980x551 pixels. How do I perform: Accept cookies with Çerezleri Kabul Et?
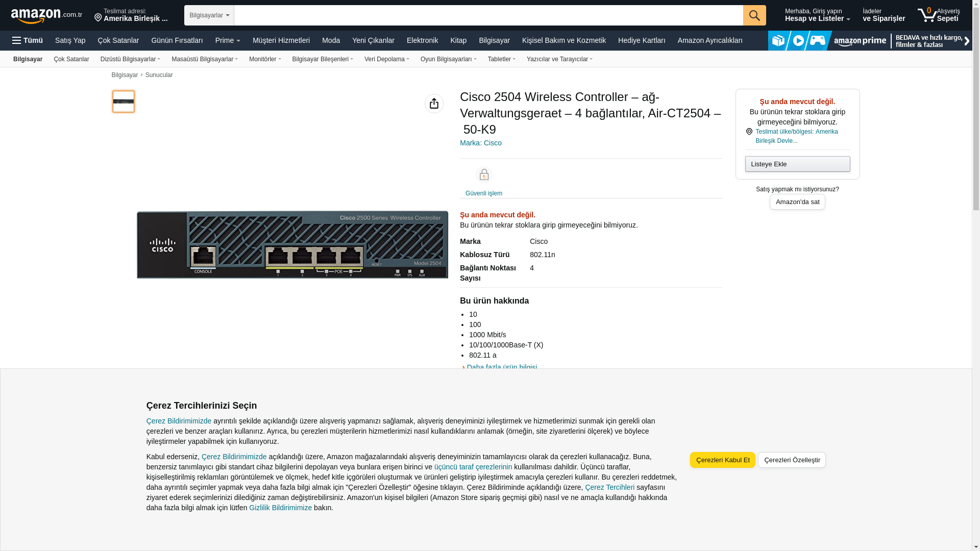click(x=722, y=460)
